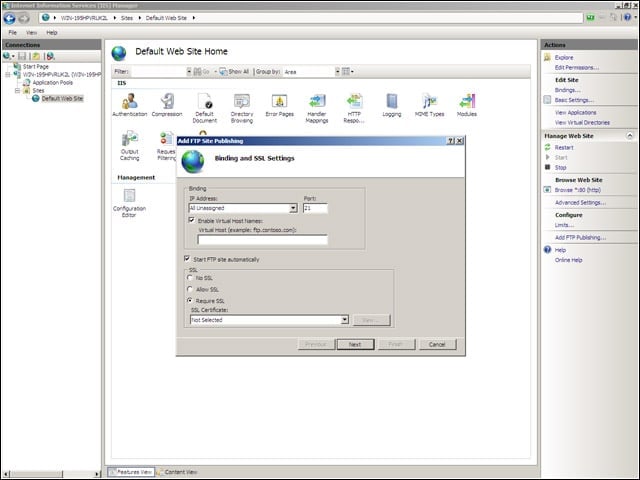
Task: Open the Error Pages icon
Action: [x=280, y=104]
